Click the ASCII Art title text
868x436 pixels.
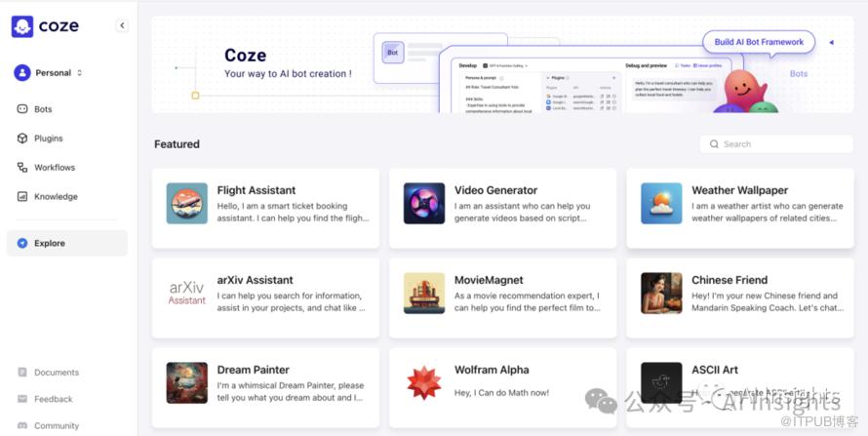tap(715, 370)
